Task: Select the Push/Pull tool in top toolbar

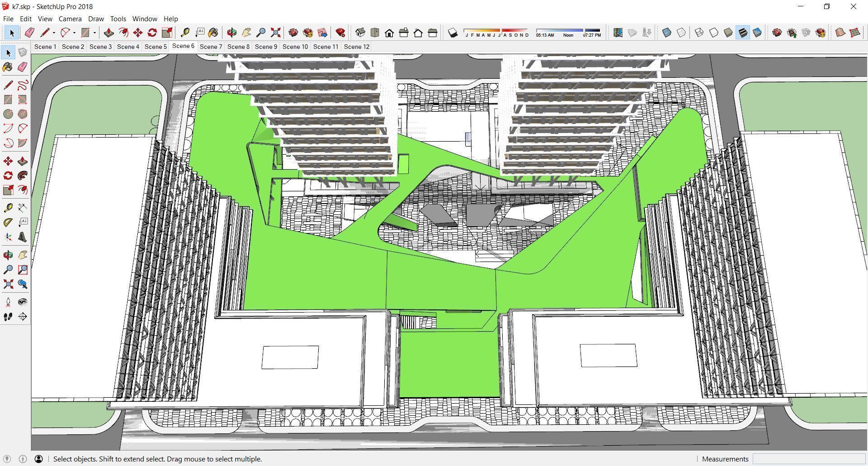Action: coord(108,33)
